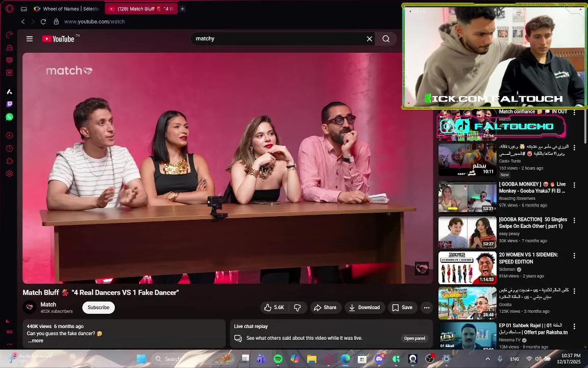Image resolution: width=588 pixels, height=368 pixels.
Task: Click the address bar URL
Action: click(x=94, y=22)
